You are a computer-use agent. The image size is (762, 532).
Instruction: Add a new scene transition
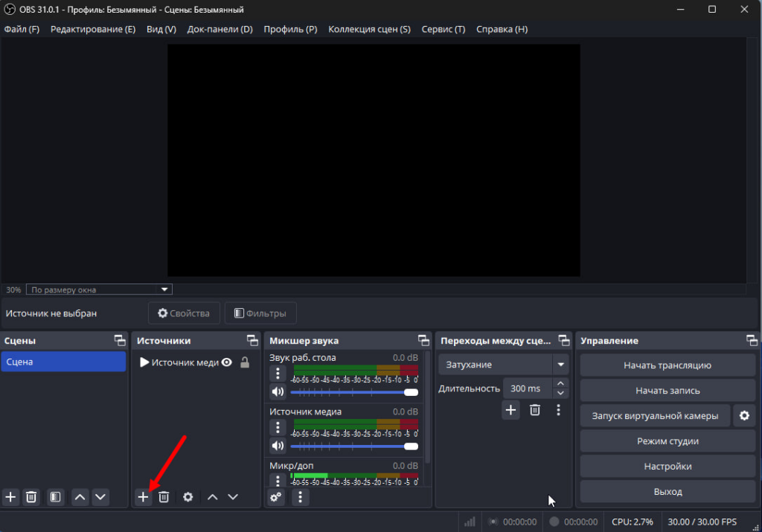[x=510, y=410]
